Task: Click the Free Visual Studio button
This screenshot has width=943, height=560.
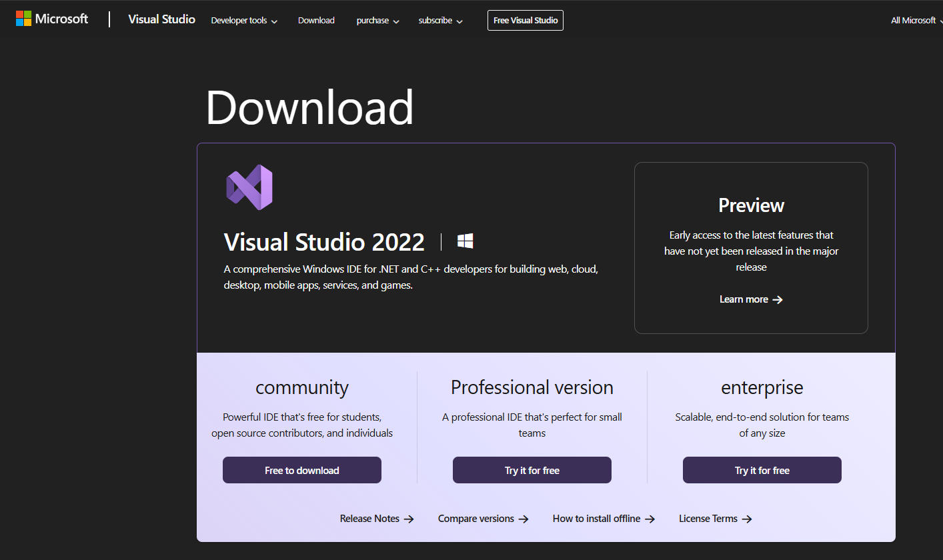Action: 525,20
